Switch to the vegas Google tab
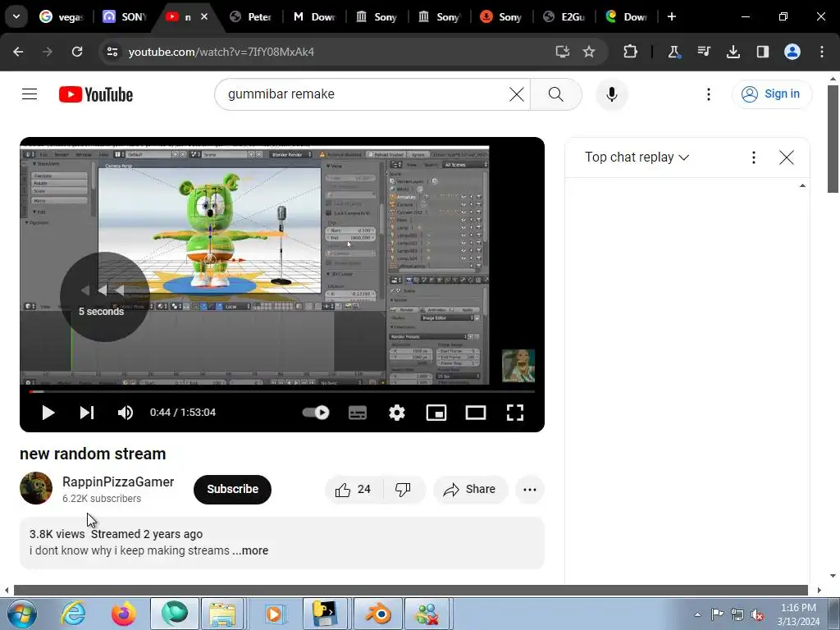The height and width of the screenshot is (630, 840). [x=62, y=16]
